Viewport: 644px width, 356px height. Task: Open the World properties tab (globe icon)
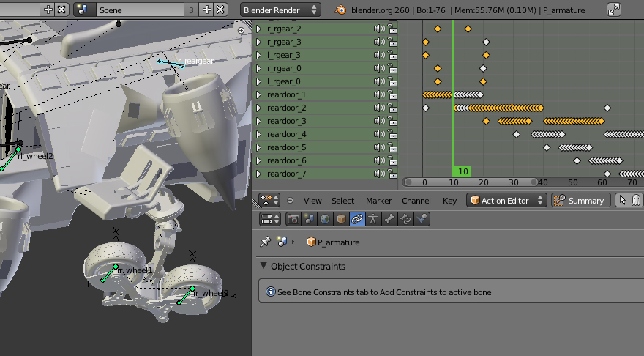coord(325,219)
